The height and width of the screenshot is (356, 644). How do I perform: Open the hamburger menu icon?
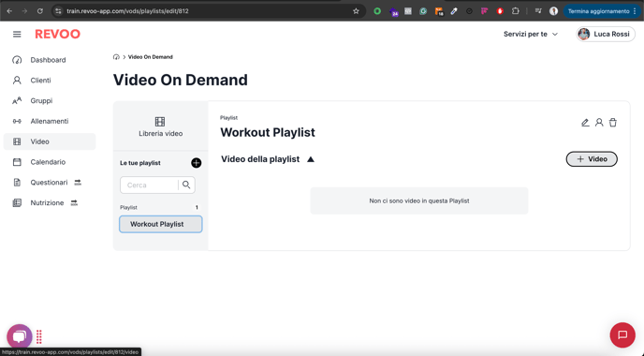pyautogui.click(x=17, y=34)
